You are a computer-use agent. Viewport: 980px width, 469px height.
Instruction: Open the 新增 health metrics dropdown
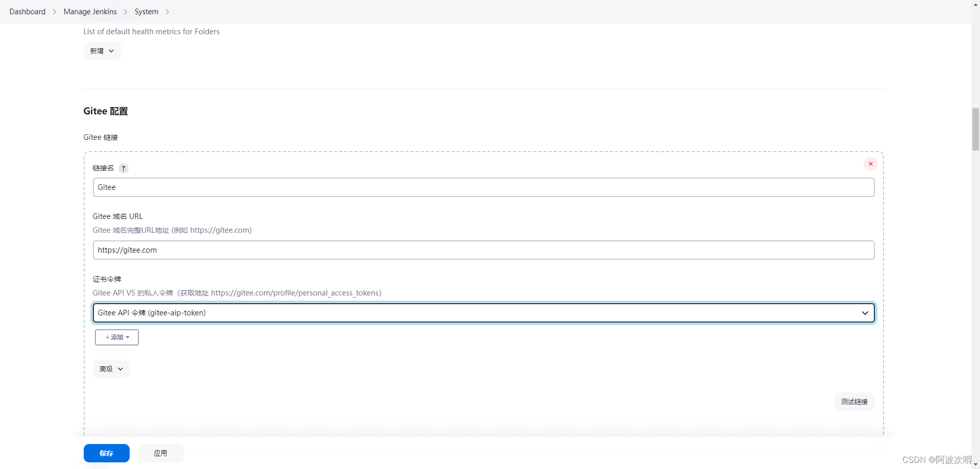coord(102,51)
